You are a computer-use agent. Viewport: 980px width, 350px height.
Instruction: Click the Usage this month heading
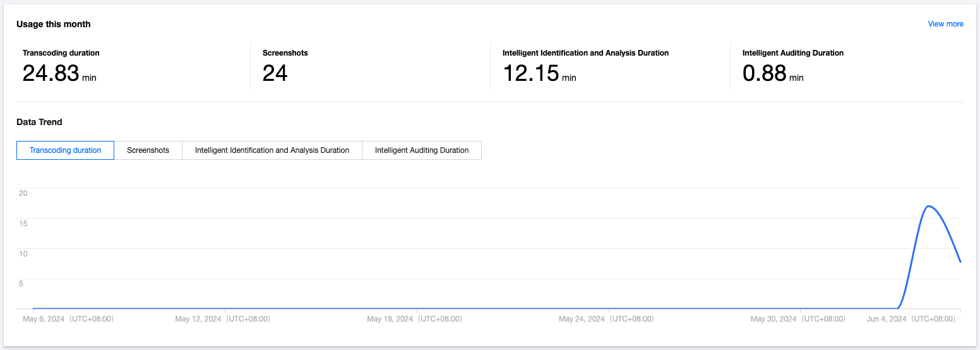point(54,24)
